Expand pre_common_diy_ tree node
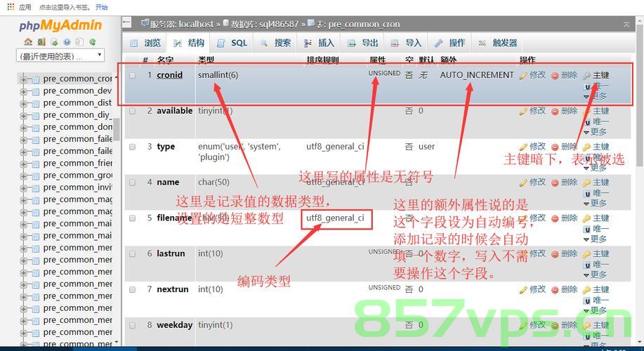644x351 pixels. click(23, 115)
